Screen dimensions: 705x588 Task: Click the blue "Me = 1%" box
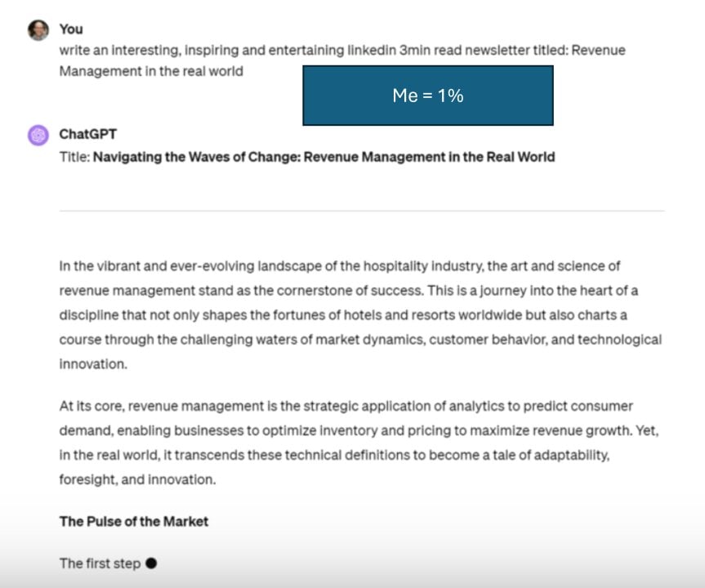(427, 96)
